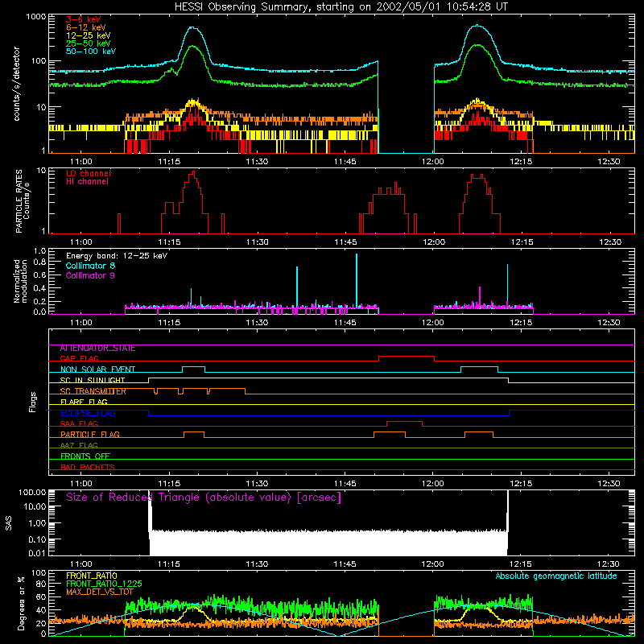Click the SC_TRANSMITTER flag label

93,391
